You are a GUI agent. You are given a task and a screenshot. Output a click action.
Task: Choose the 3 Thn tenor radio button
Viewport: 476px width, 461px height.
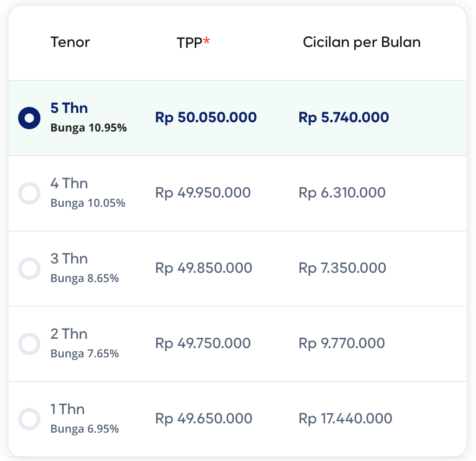[29, 269]
